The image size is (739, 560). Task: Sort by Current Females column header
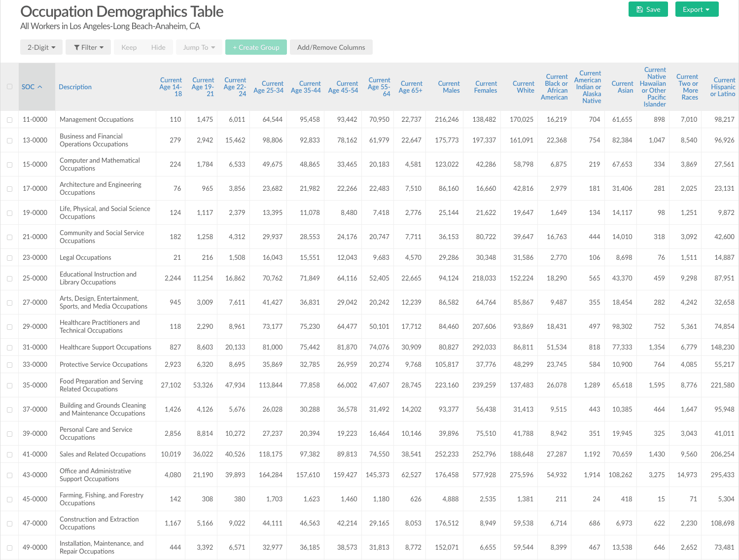point(486,87)
